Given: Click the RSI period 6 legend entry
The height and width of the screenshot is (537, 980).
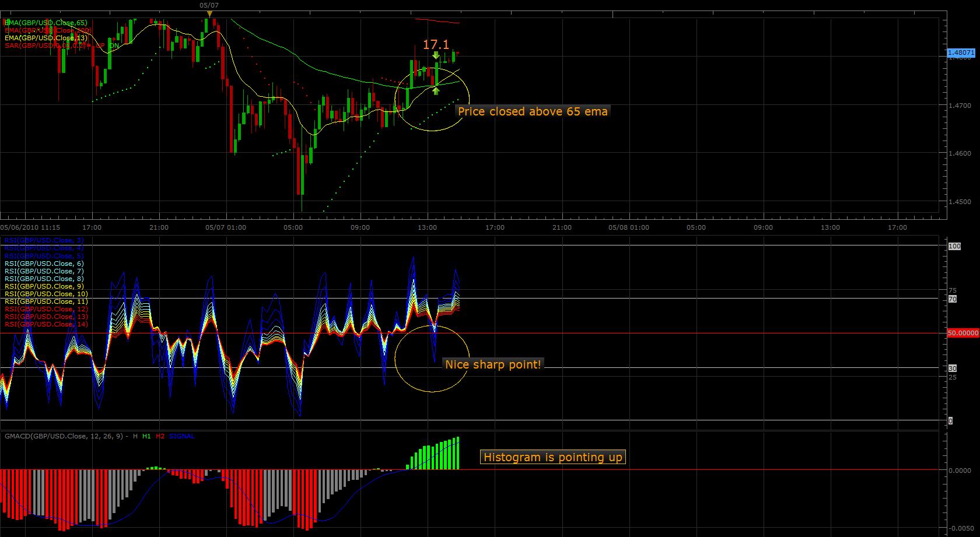Looking at the screenshot, I should [x=44, y=264].
